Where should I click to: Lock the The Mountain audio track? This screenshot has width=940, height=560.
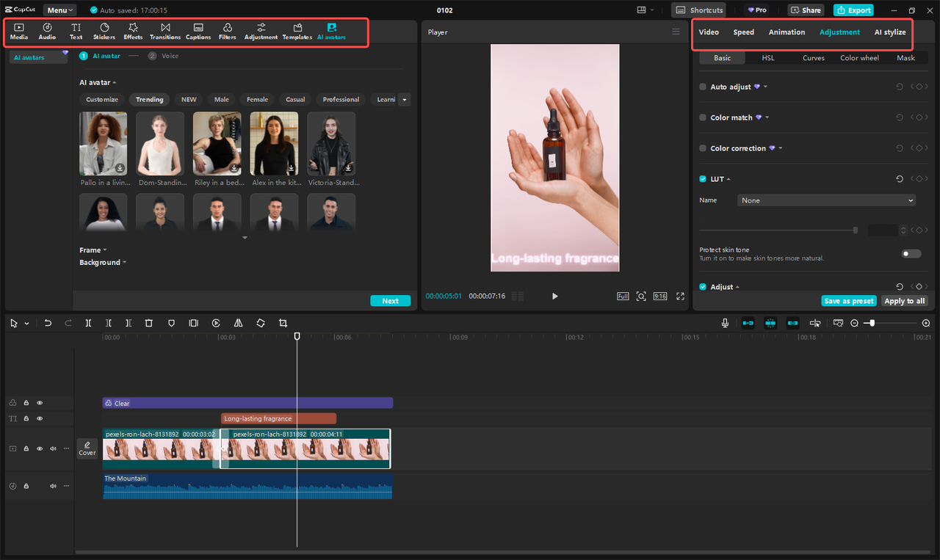[26, 486]
